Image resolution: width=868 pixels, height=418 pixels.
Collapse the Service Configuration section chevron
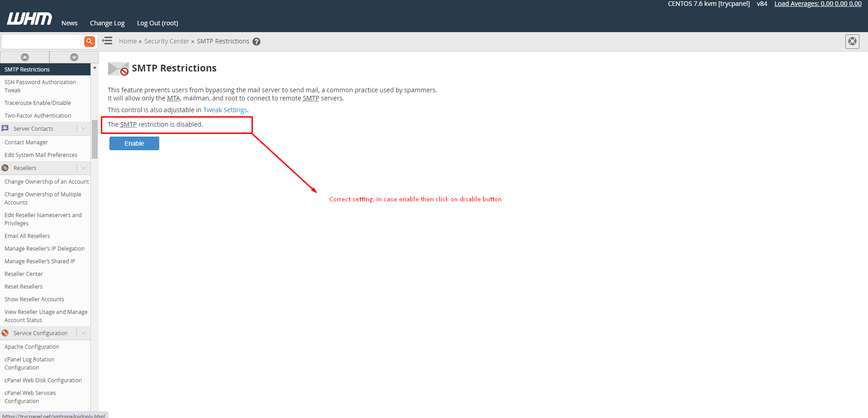pyautogui.click(x=83, y=333)
